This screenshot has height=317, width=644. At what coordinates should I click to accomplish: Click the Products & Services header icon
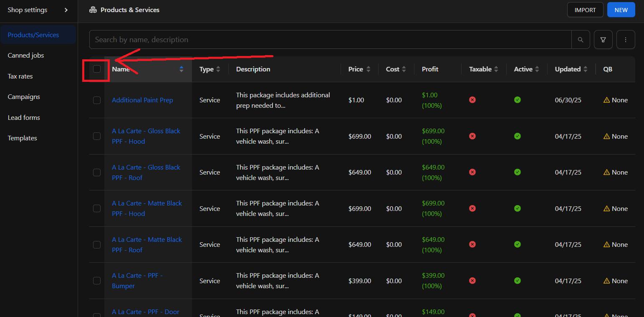[93, 10]
